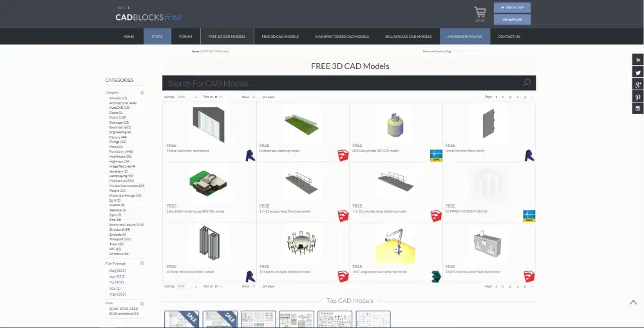Filter by Electrical category
This screenshot has width=644, height=328.
coord(120,128)
